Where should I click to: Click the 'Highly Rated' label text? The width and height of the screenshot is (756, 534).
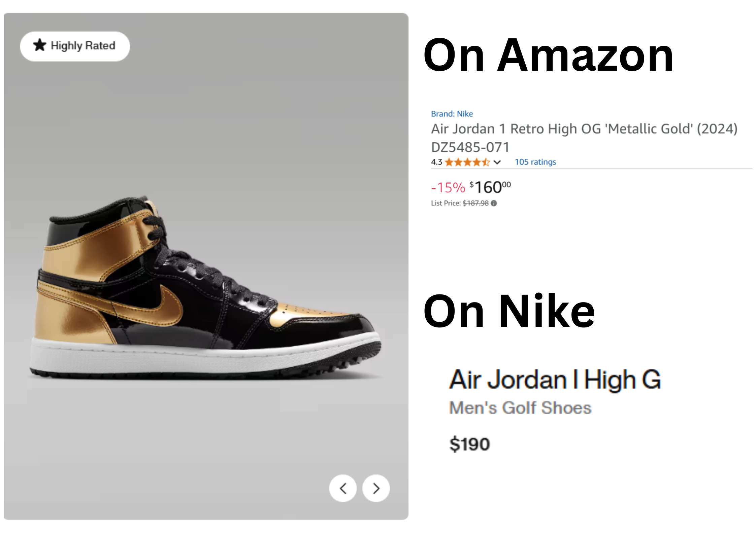83,46
